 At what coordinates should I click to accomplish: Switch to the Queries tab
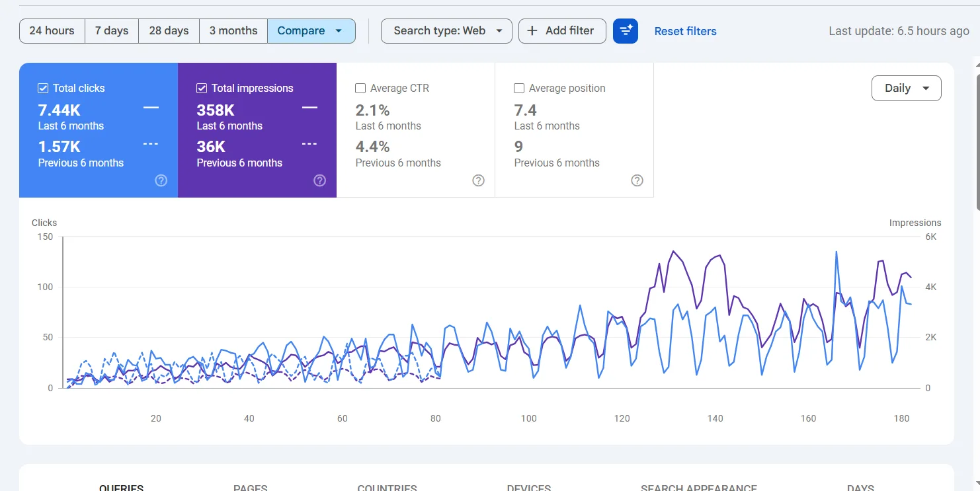[122, 488]
